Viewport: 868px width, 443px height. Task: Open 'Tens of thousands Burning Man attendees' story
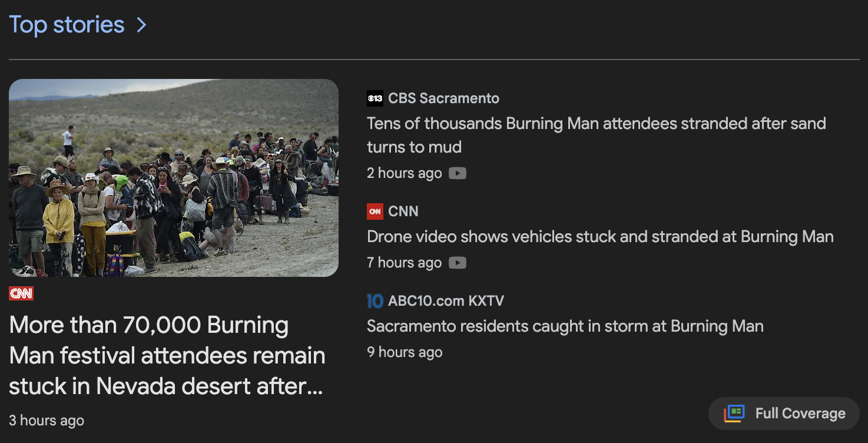click(x=596, y=135)
